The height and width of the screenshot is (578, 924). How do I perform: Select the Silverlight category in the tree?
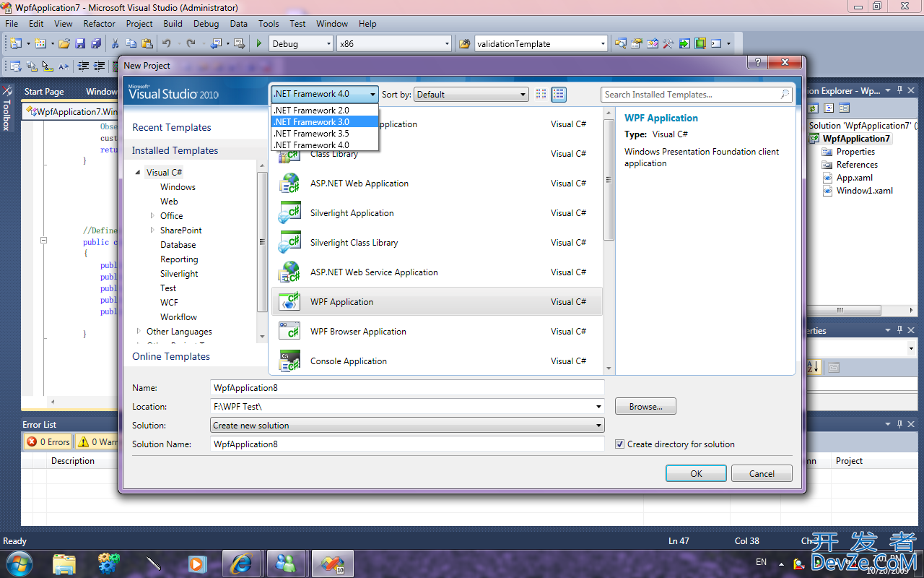(x=179, y=274)
